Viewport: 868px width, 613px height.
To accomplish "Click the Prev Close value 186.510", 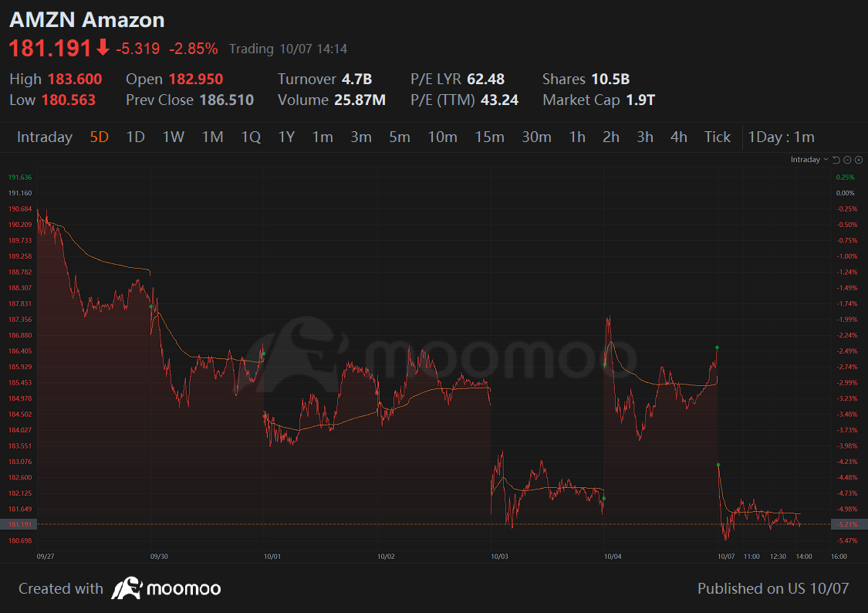I will [226, 100].
